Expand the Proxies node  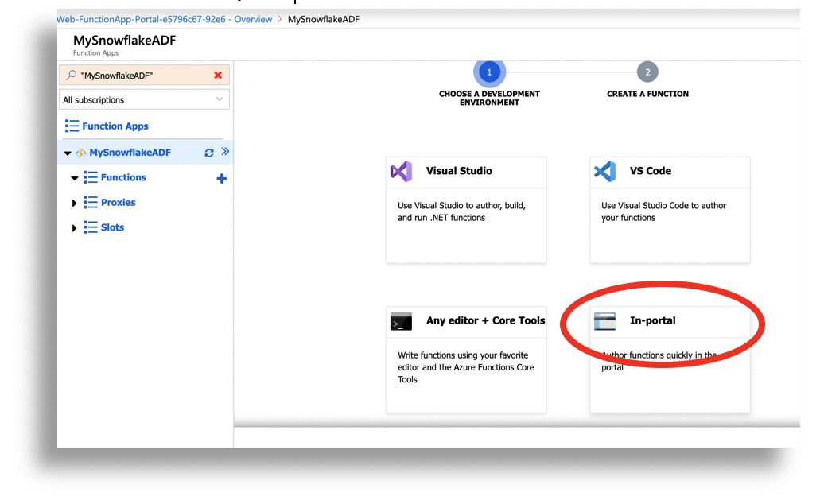pyautogui.click(x=75, y=204)
